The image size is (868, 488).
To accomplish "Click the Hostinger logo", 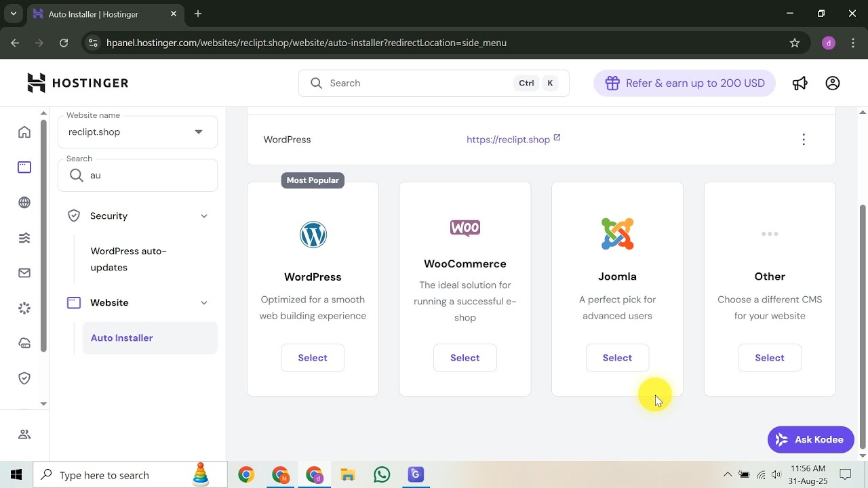I will (77, 83).
